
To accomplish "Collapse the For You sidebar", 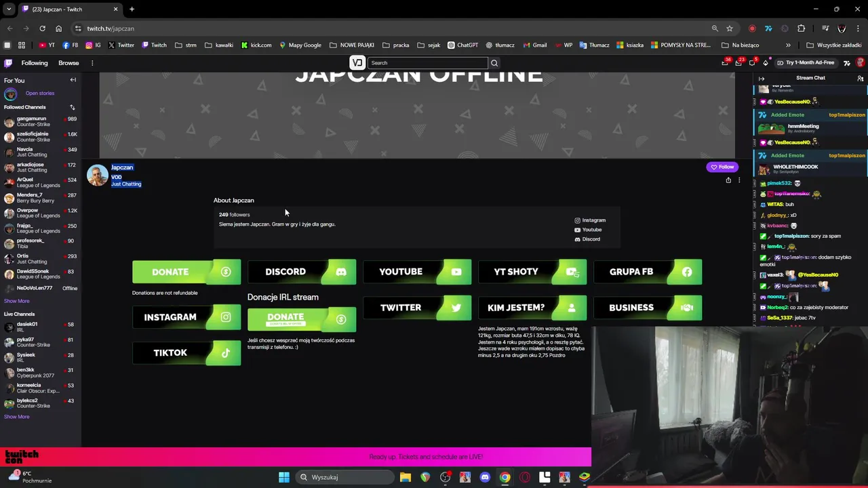I will point(73,80).
